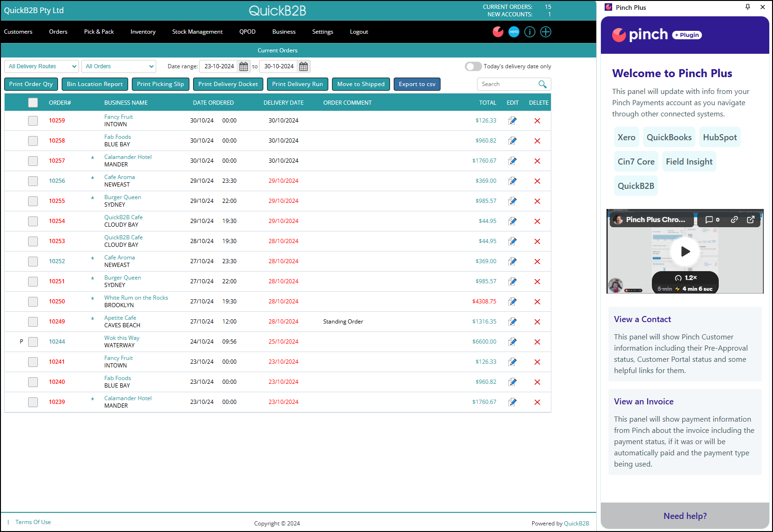Screen dimensions: 773x532
Task: Click the Bin Location Report button
Action: pos(95,84)
